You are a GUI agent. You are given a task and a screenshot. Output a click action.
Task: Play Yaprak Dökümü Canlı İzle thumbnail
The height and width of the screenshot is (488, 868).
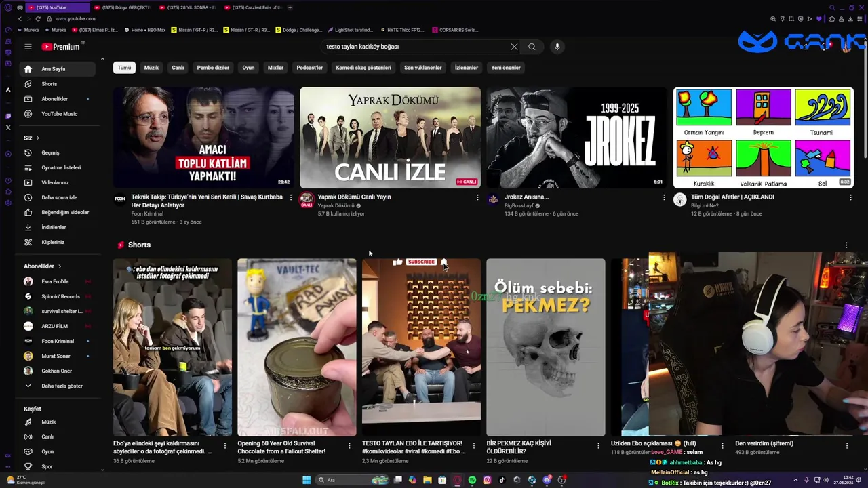(390, 138)
